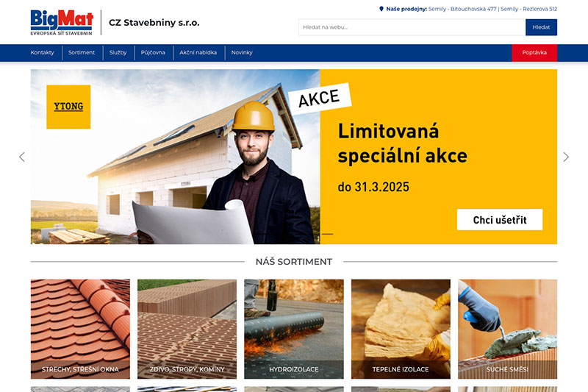Click the Chci ušetřit banner button
Screen dimensions: 588x392
coord(500,219)
